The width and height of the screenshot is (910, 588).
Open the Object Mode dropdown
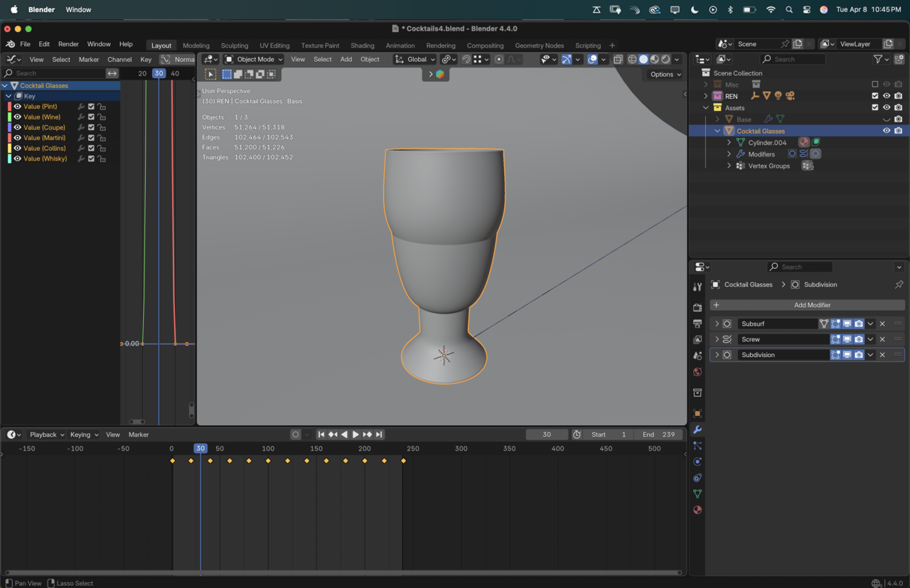[254, 60]
